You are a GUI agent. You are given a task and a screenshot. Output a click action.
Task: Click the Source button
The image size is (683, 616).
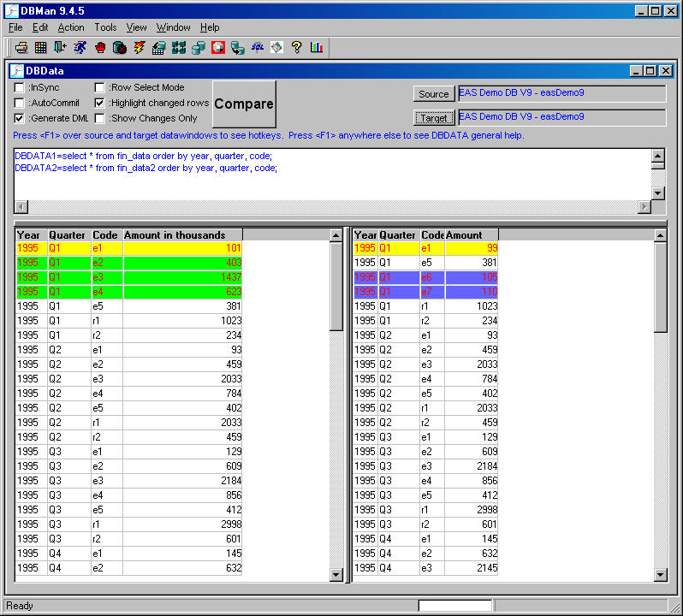click(433, 94)
